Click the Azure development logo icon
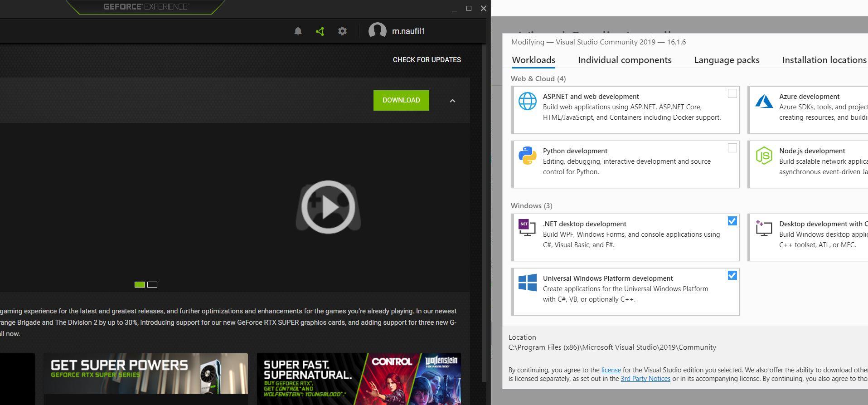This screenshot has width=868, height=405. click(x=764, y=101)
